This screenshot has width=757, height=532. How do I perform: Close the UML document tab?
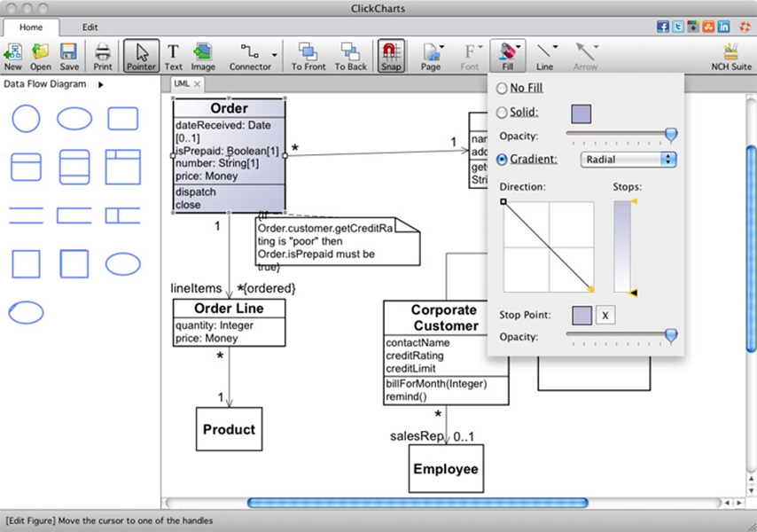[197, 84]
